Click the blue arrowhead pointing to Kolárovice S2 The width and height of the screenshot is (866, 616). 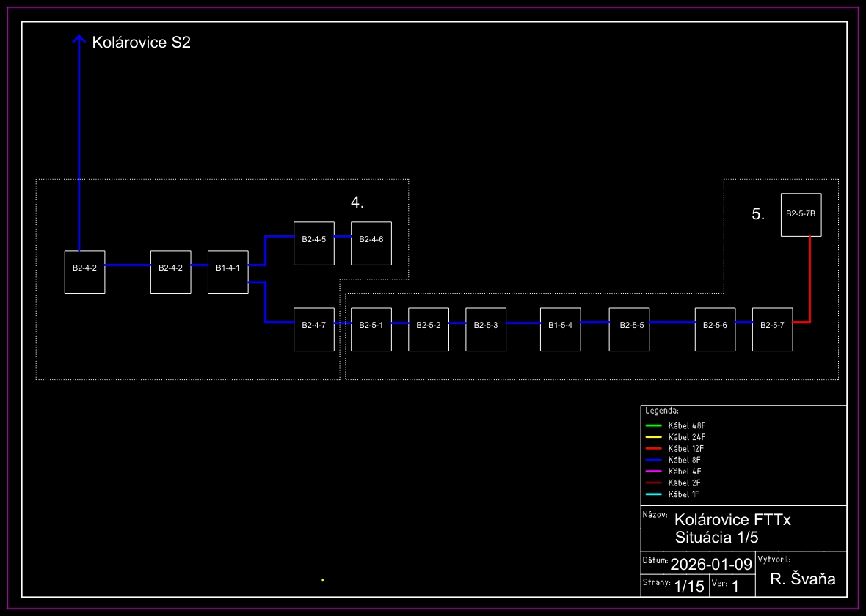pos(79,40)
